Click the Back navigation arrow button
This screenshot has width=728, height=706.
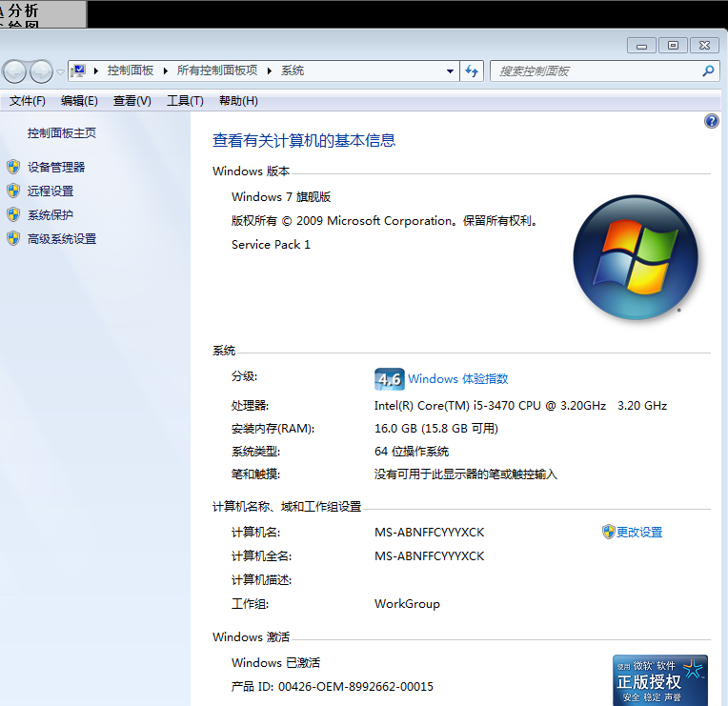coord(15,71)
